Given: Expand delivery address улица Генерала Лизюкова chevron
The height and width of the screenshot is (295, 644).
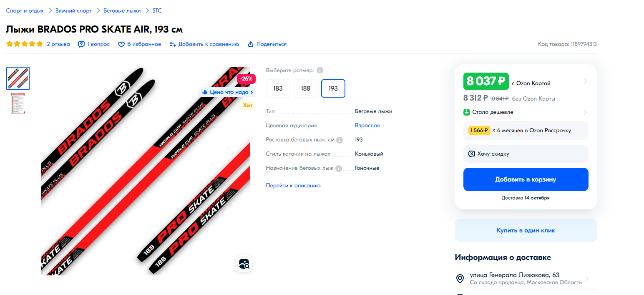Looking at the screenshot, I should pos(587,279).
